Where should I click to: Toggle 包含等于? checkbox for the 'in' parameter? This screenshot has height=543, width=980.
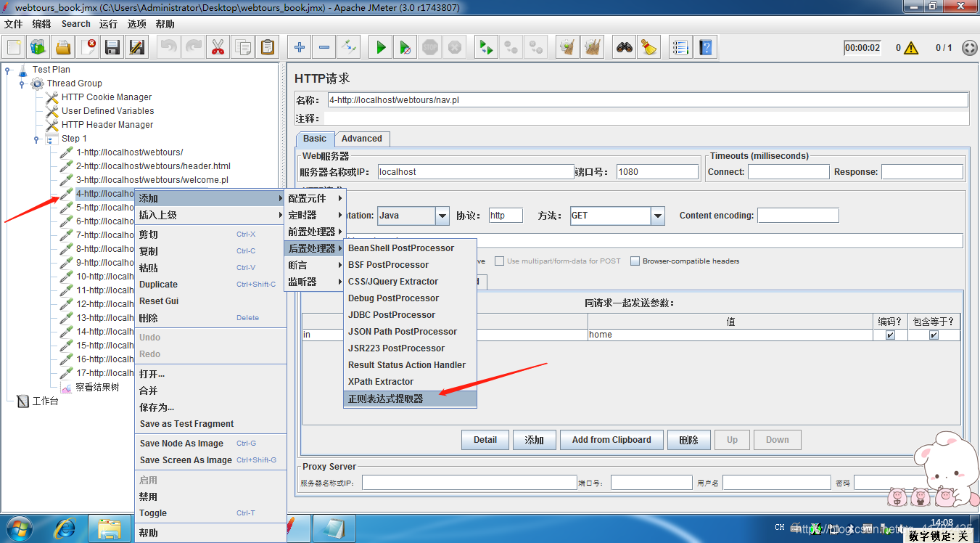click(934, 335)
